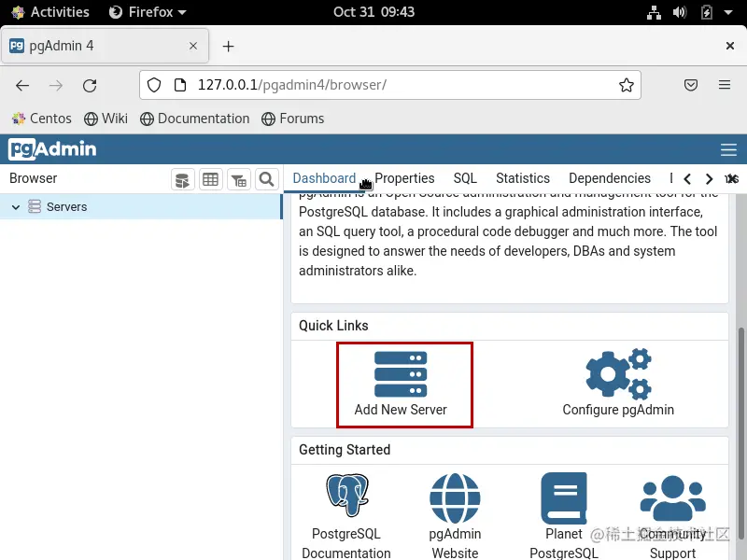Reload the page in Firefox
The image size is (747, 560).
(x=90, y=86)
